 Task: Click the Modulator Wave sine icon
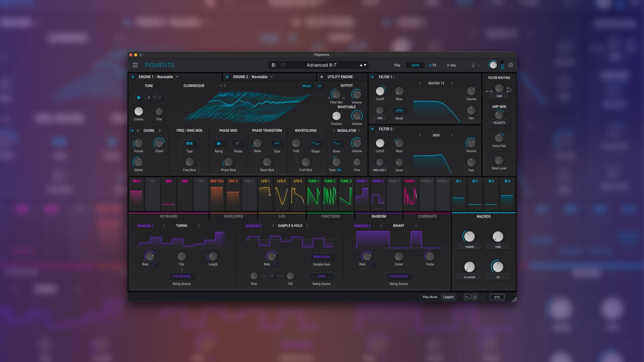coord(336,143)
